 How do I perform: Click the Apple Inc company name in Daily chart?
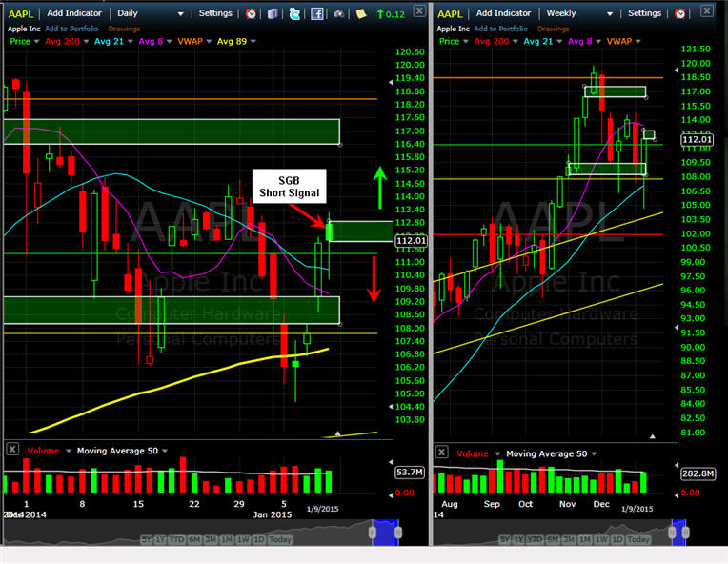[x=24, y=29]
